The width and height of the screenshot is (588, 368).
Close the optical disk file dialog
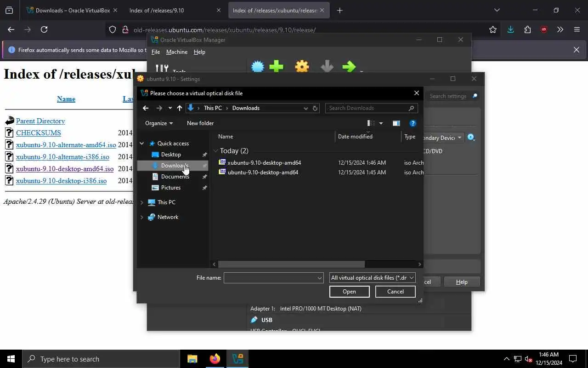coord(417,93)
